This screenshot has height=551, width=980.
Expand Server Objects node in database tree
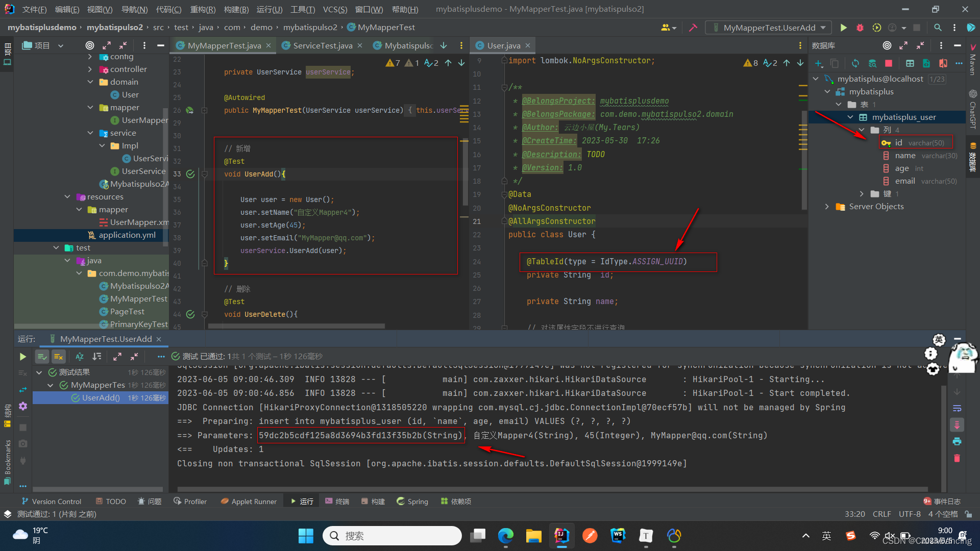827,207
